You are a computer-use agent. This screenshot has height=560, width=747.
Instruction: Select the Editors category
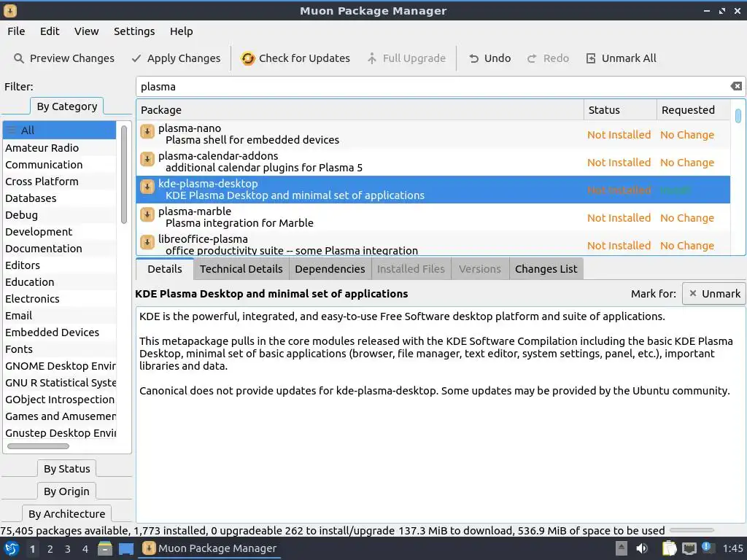(x=60, y=265)
